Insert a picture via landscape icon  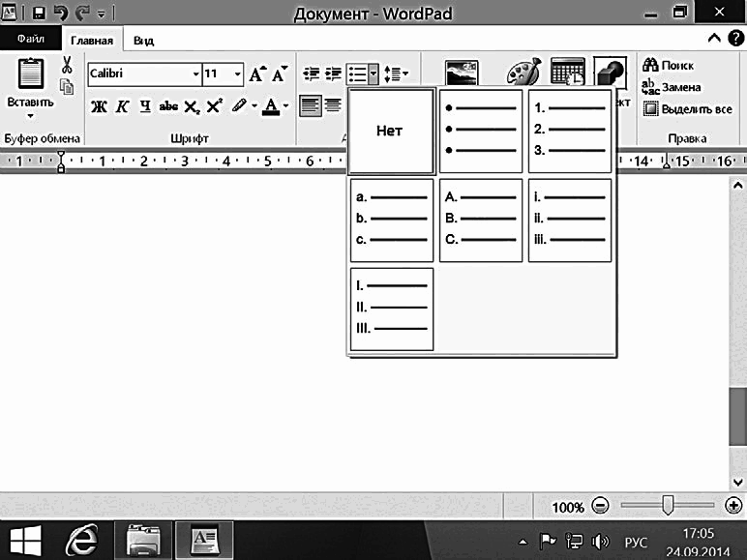pyautogui.click(x=462, y=73)
